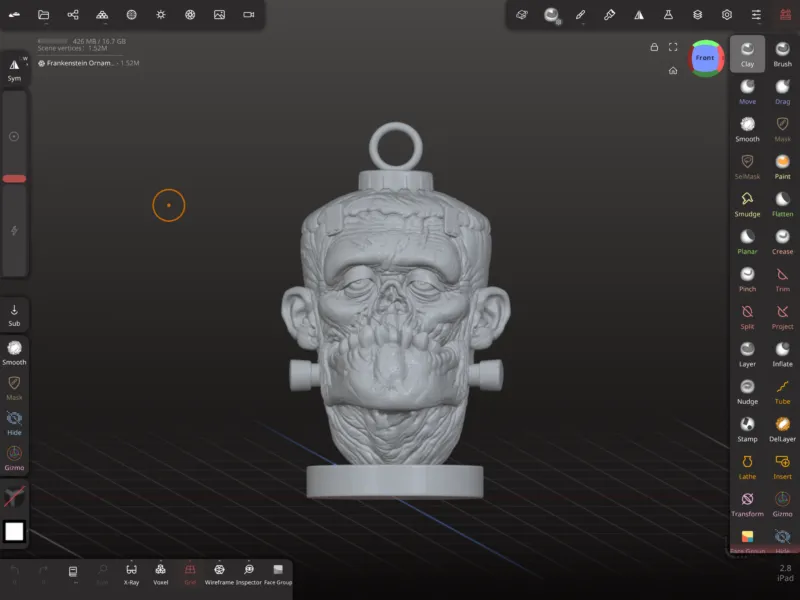Open the Voxel remesh shortcut
800x600 pixels.
click(160, 573)
